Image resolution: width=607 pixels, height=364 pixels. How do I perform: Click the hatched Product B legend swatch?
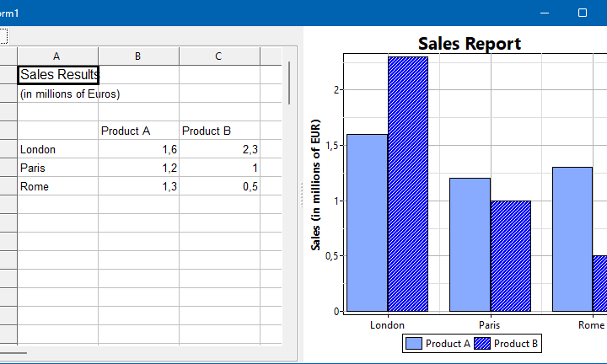[482, 344]
